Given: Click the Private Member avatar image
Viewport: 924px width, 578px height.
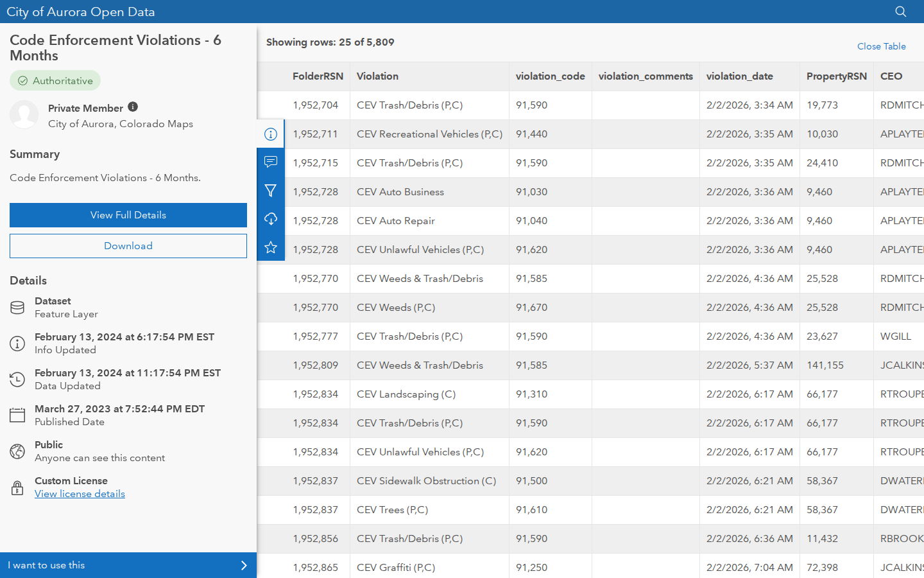Looking at the screenshot, I should coord(24,114).
